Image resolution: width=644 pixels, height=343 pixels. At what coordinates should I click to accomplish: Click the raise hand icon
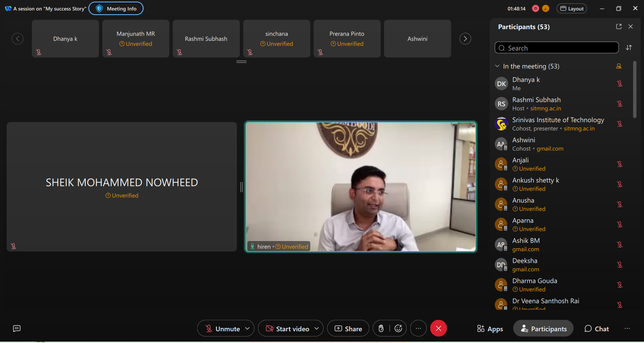click(381, 329)
